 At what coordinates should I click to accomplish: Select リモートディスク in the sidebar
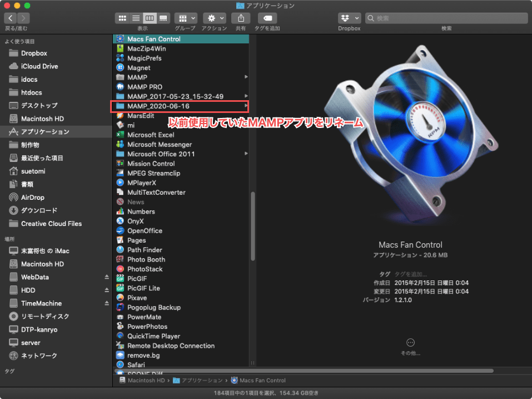pyautogui.click(x=45, y=317)
